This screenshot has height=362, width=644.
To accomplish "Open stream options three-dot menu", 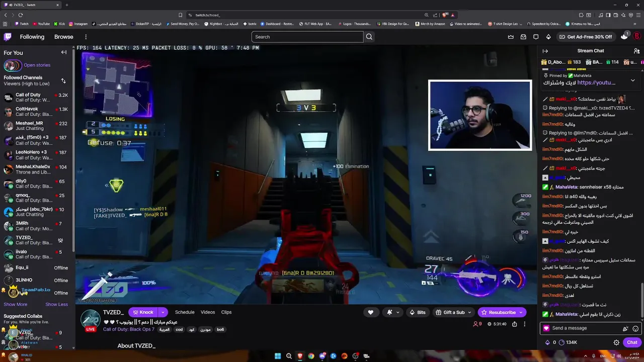I will 524,324.
